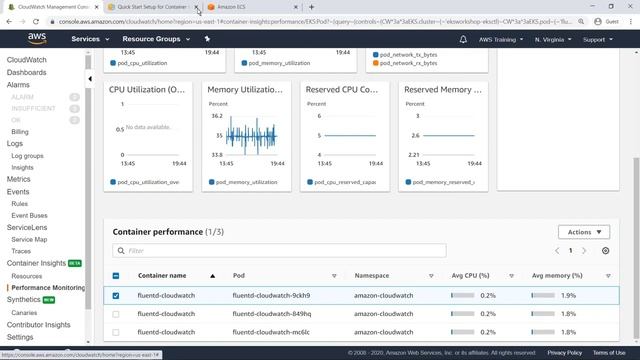Sort by Avg CPU (%) column arrow
This screenshot has width=640, height=360.
coord(511,276)
